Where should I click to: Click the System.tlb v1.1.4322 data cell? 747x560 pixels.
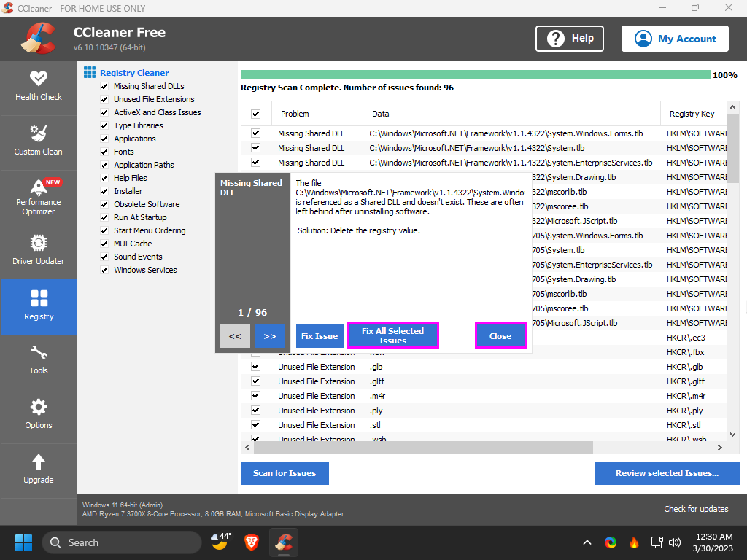click(477, 148)
